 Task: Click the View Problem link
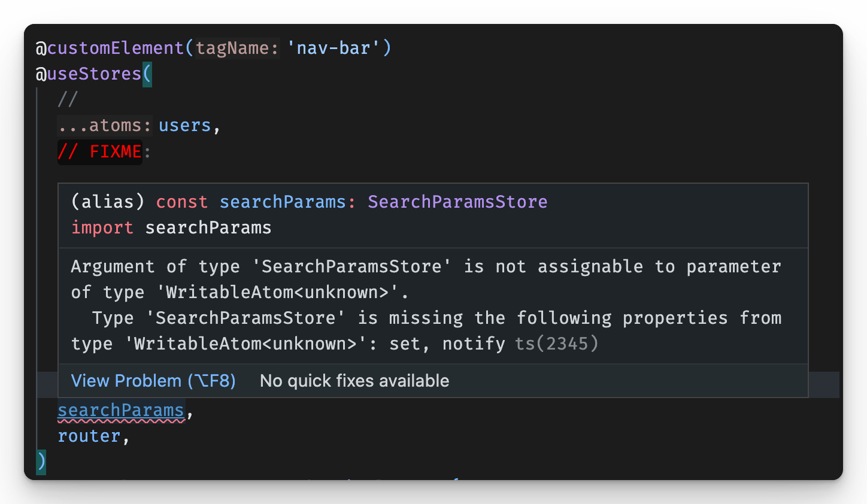point(153,381)
